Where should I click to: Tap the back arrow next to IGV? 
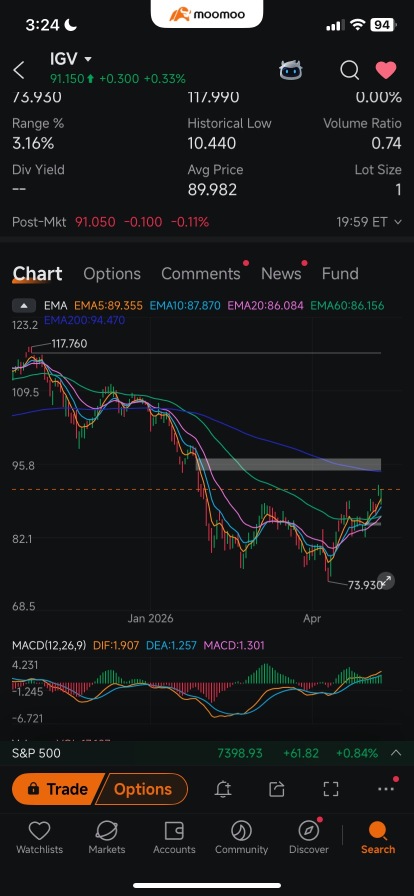click(19, 70)
